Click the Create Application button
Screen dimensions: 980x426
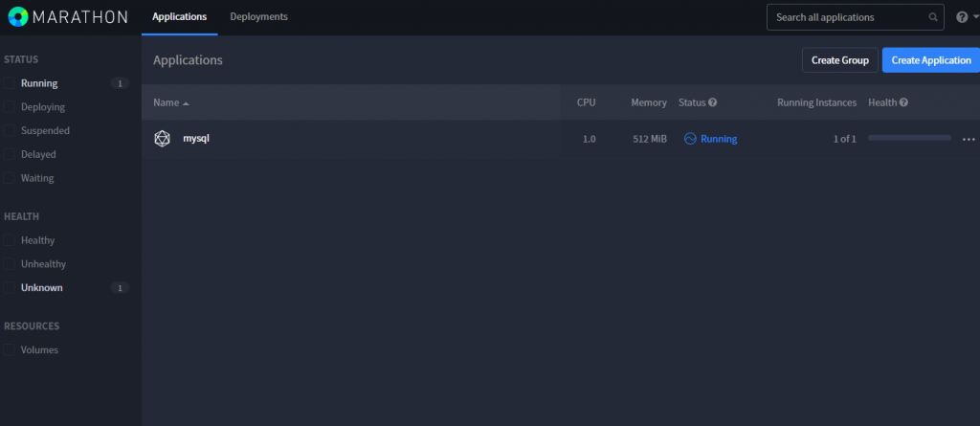tap(931, 60)
